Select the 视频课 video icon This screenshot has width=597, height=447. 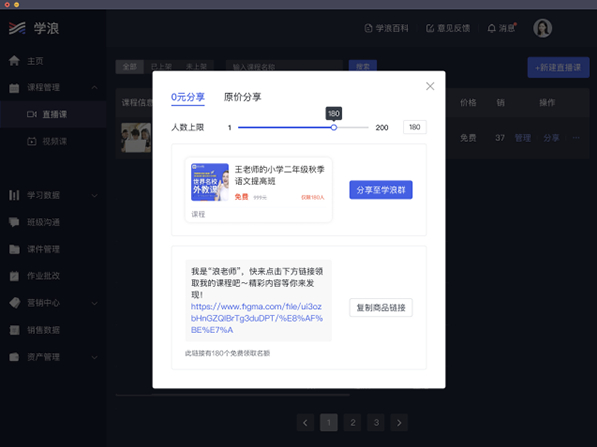point(32,141)
